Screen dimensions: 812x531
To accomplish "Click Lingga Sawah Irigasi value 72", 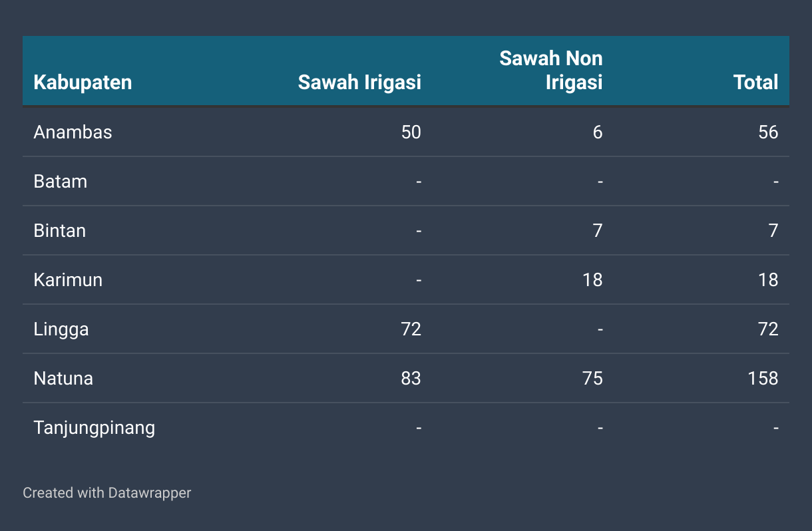I will [x=411, y=329].
